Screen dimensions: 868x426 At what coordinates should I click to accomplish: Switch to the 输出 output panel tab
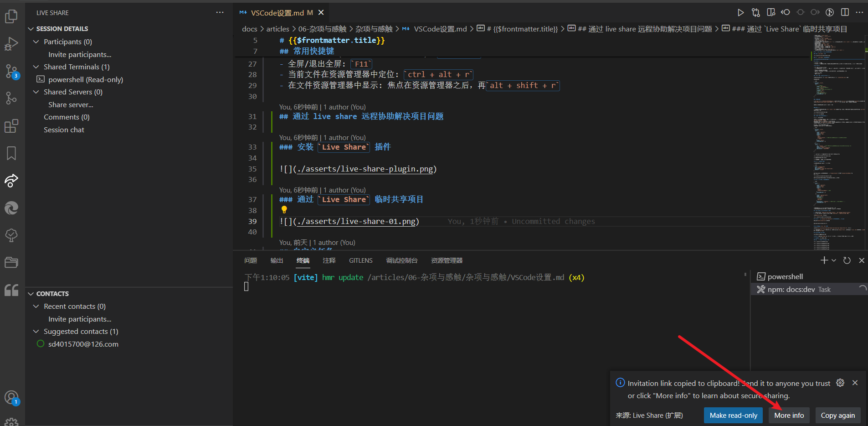tap(277, 260)
